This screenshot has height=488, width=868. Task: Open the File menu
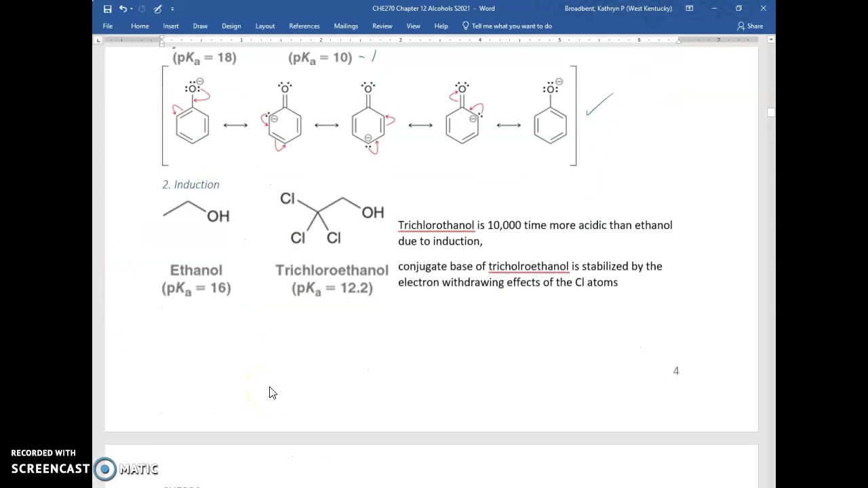pos(108,26)
